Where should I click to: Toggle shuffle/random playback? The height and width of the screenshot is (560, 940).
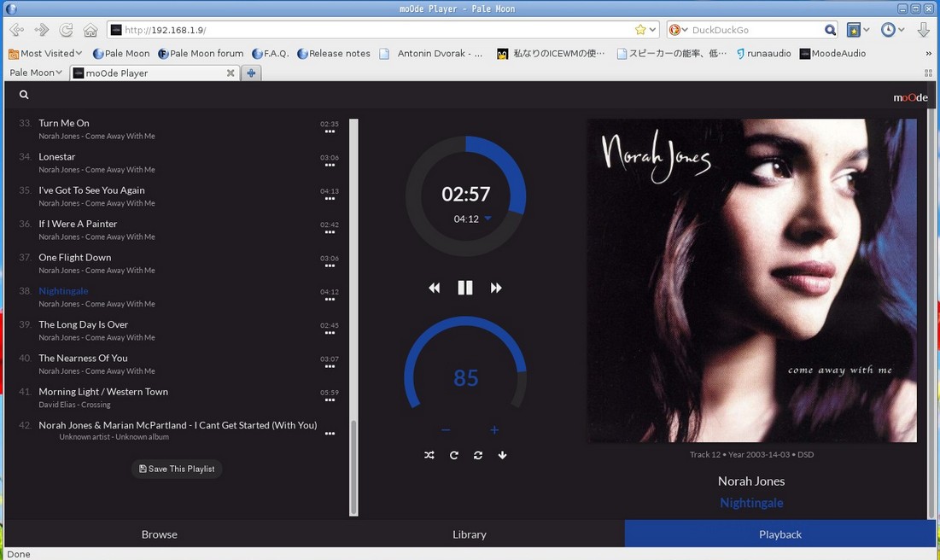tap(429, 455)
